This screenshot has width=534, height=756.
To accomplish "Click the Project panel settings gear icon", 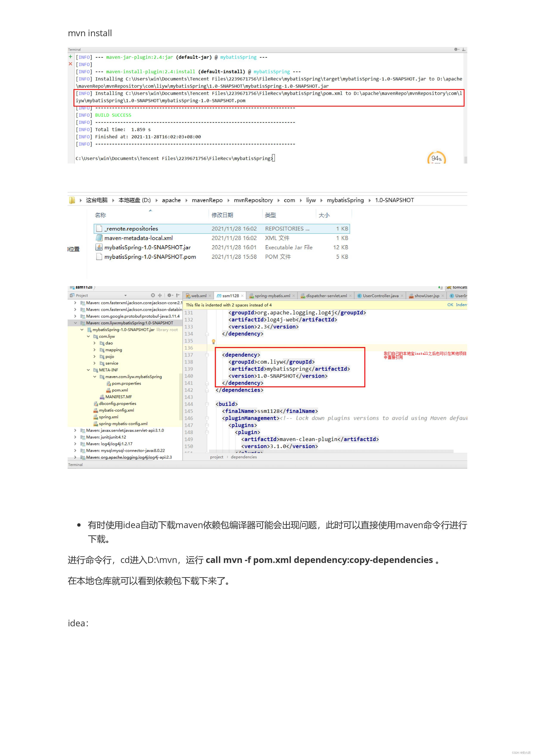I will 169,295.
